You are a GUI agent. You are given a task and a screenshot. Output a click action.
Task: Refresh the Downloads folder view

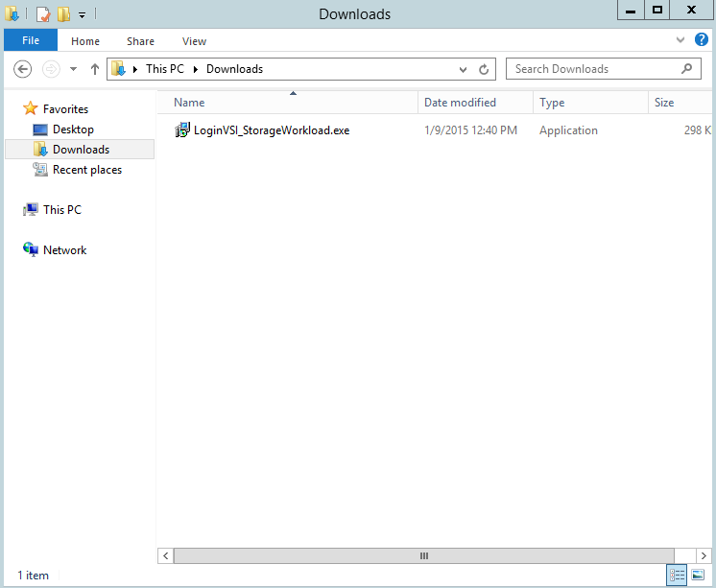pos(484,69)
